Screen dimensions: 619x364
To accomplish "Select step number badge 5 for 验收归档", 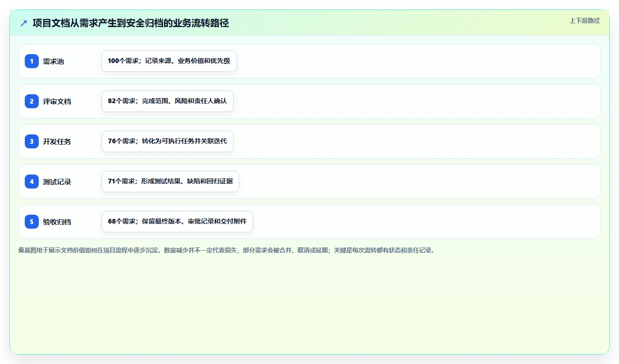I will (x=32, y=222).
